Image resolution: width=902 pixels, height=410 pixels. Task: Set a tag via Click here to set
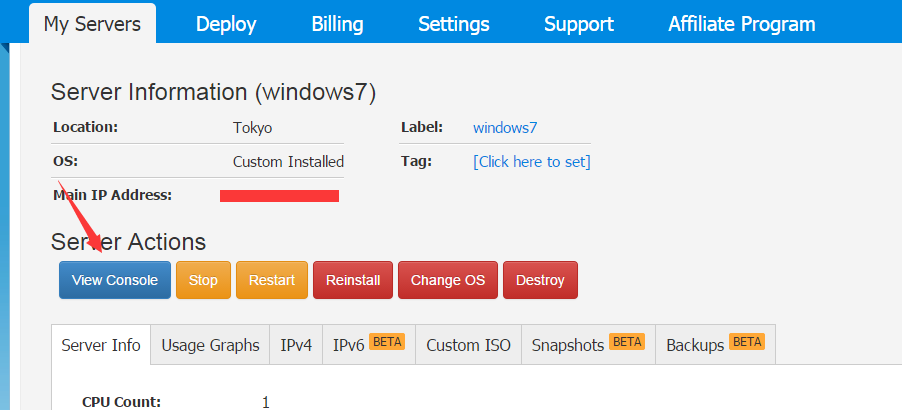pyautogui.click(x=531, y=161)
